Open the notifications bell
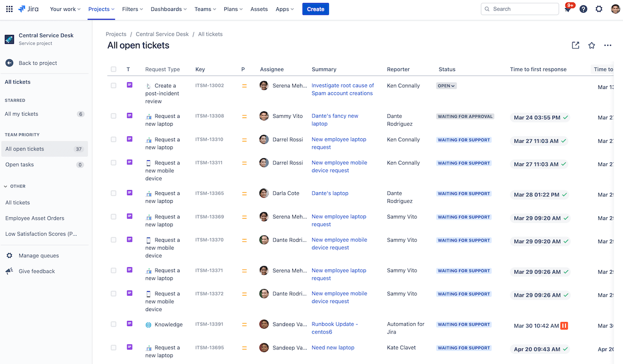 tap(568, 8)
